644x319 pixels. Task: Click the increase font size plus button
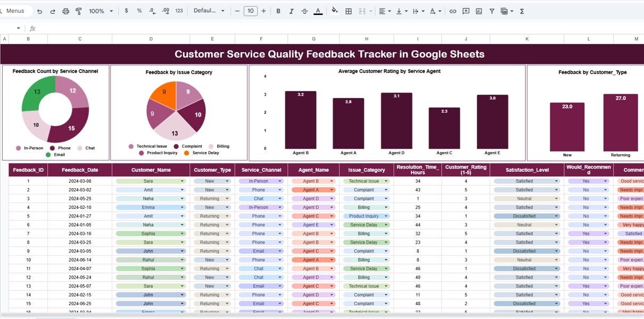[x=263, y=11]
